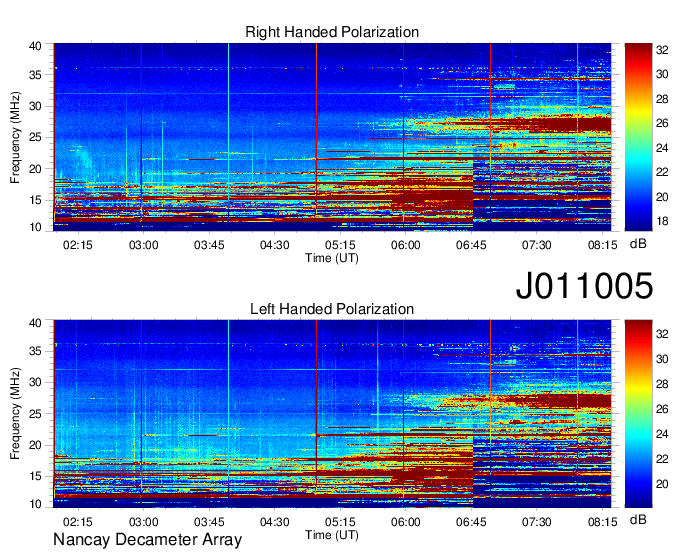
Task: Click the 07:30 time tick on bottom plot
Action: (536, 522)
